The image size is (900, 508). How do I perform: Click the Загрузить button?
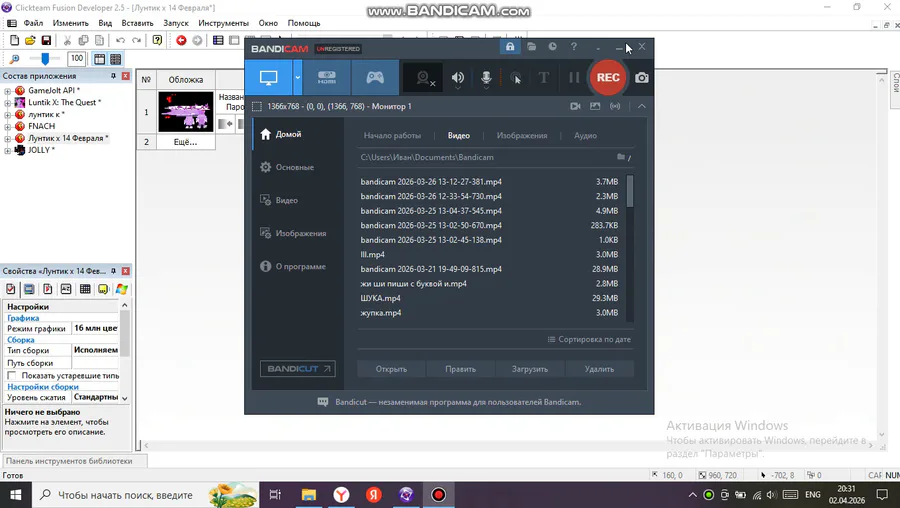[530, 369]
